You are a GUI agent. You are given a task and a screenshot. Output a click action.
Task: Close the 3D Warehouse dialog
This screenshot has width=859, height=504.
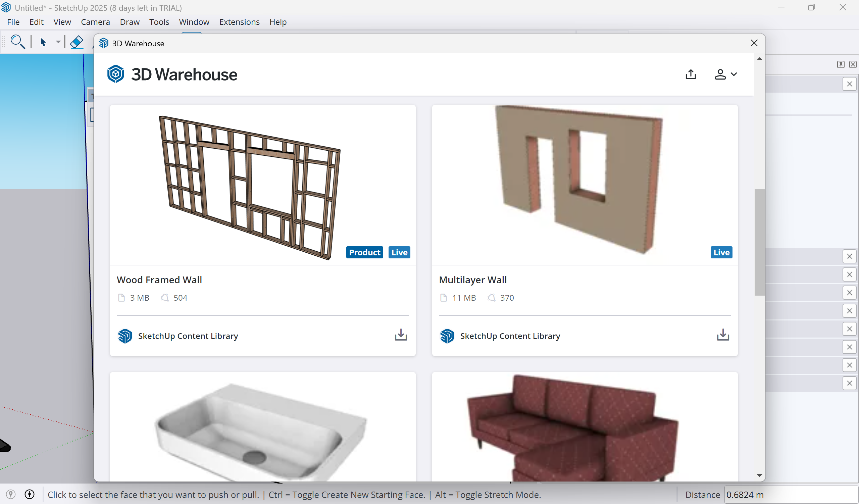coord(754,43)
